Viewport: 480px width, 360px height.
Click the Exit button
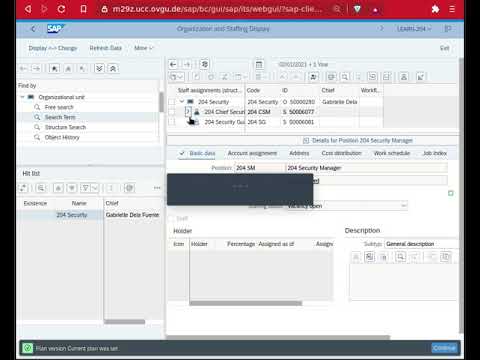(x=445, y=48)
